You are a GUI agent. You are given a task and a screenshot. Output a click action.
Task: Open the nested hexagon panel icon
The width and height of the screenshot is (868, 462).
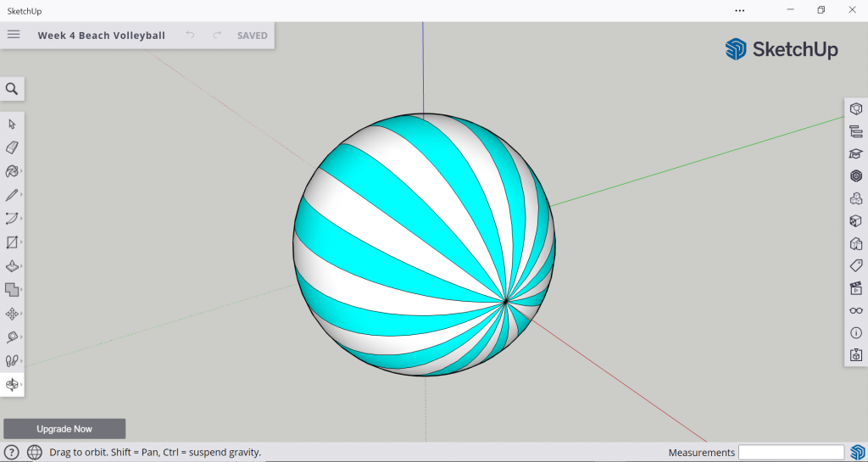[856, 176]
